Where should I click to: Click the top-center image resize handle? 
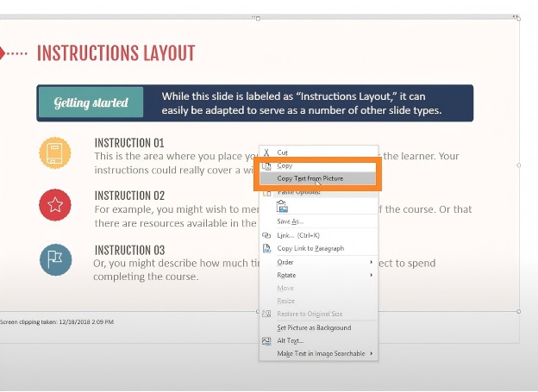tap(258, 18)
